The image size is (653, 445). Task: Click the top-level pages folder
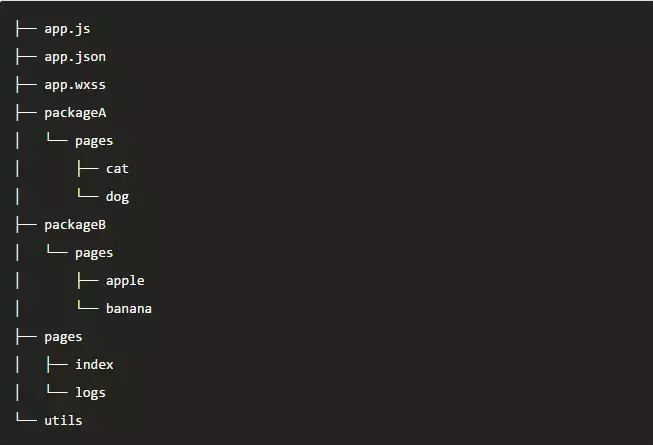tap(63, 337)
